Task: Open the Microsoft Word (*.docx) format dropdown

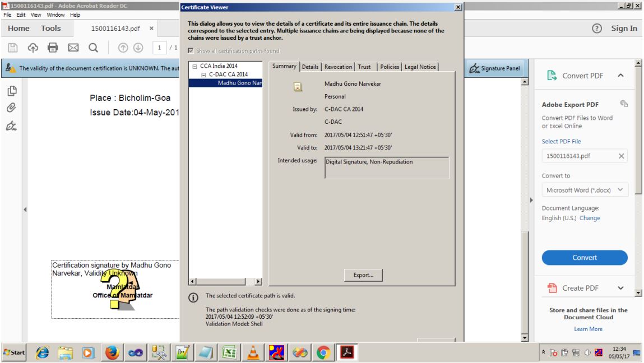Action: (585, 190)
